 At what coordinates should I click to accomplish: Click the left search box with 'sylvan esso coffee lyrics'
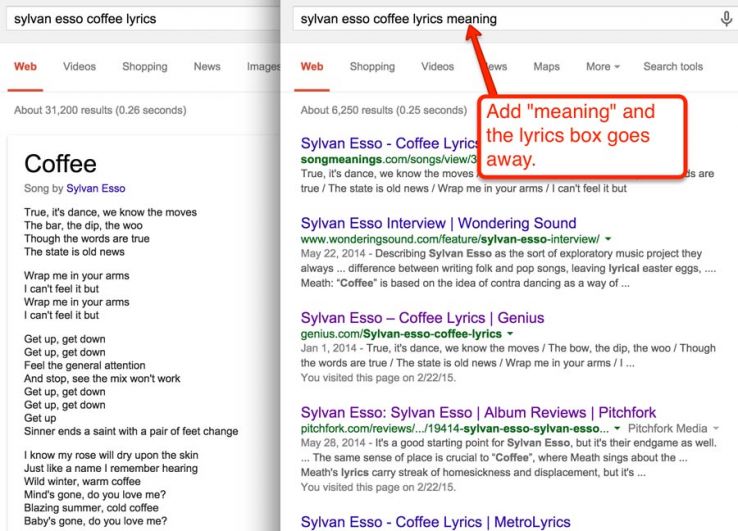pos(143,19)
